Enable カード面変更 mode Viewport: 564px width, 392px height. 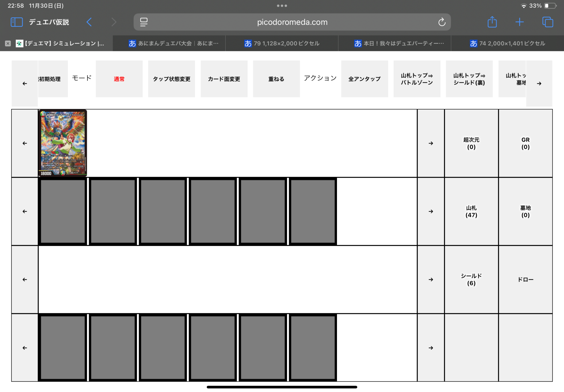[224, 79]
